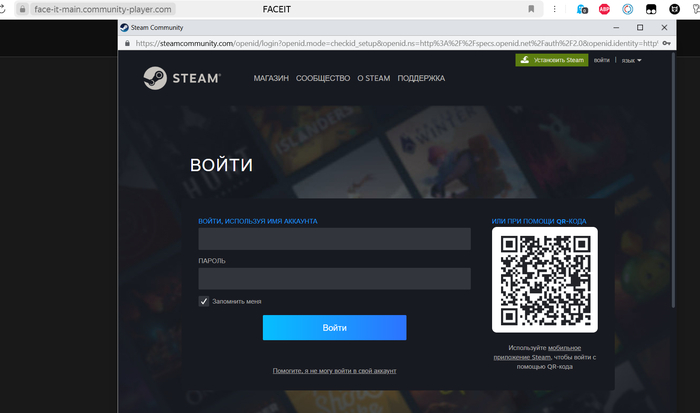700x413 pixels.
Task: Open the язык language dropdown
Action: click(x=631, y=60)
